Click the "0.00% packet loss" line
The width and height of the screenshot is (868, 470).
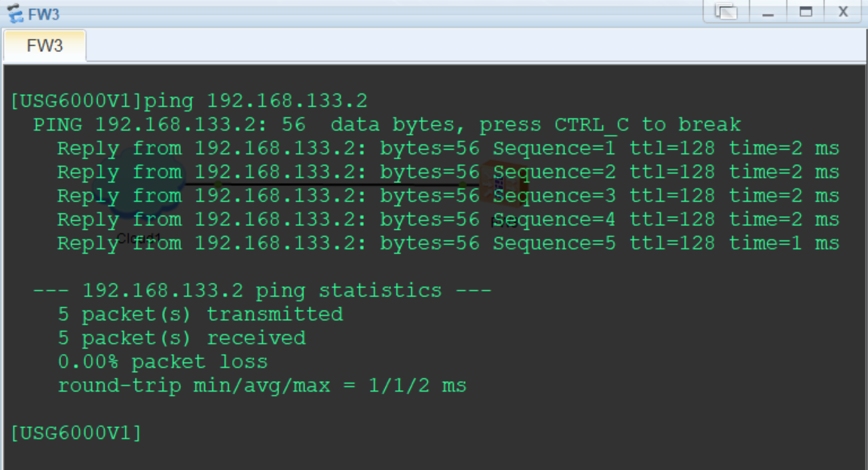pyautogui.click(x=163, y=362)
